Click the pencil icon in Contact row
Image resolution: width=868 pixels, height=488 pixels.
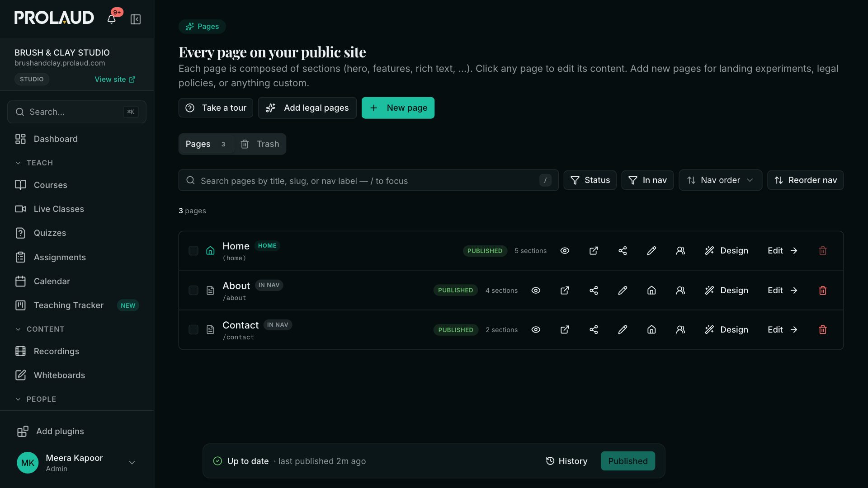pos(623,330)
